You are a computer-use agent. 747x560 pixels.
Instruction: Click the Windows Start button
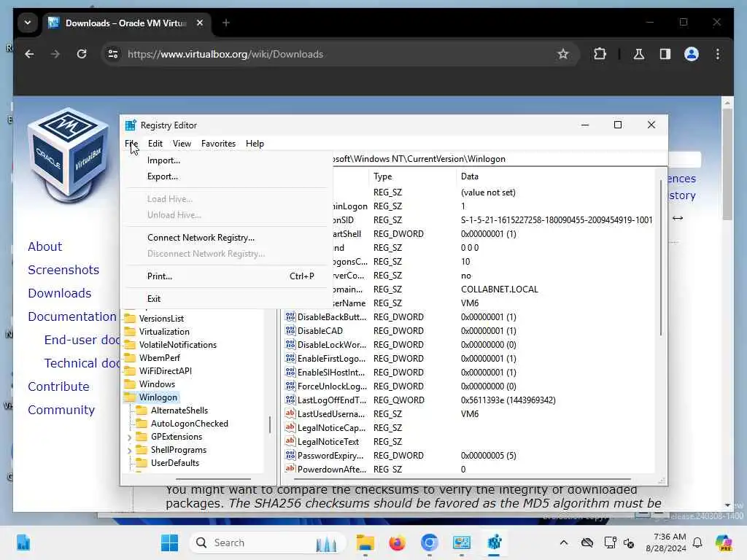[x=169, y=542]
